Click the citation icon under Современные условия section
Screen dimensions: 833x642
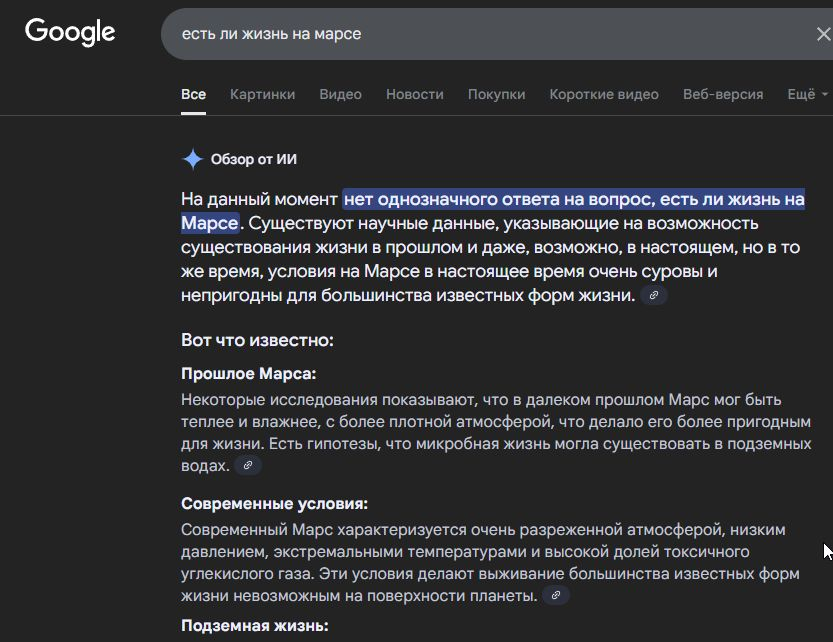coord(554,593)
